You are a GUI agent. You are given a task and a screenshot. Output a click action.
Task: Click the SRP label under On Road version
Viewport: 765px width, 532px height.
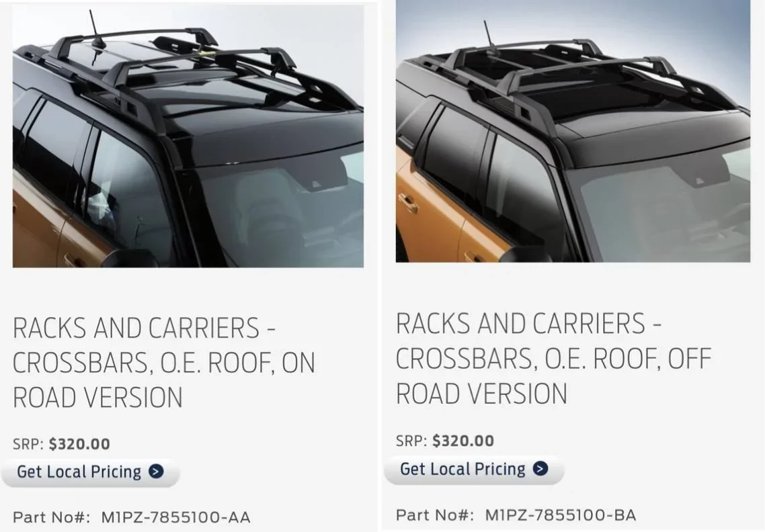pyautogui.click(x=28, y=444)
